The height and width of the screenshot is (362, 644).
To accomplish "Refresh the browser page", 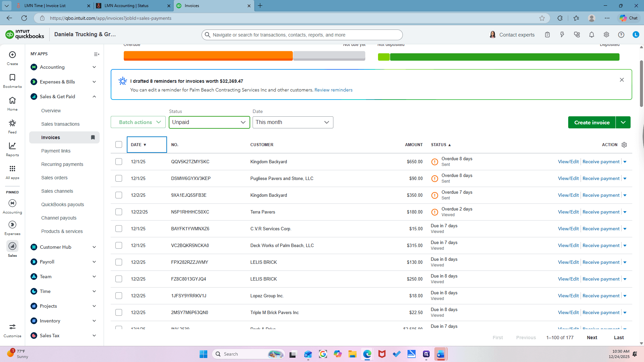I will 24,18.
